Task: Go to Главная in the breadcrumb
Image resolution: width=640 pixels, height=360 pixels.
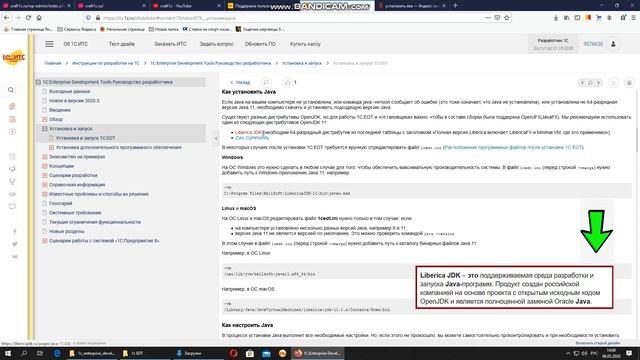Action: [53, 63]
